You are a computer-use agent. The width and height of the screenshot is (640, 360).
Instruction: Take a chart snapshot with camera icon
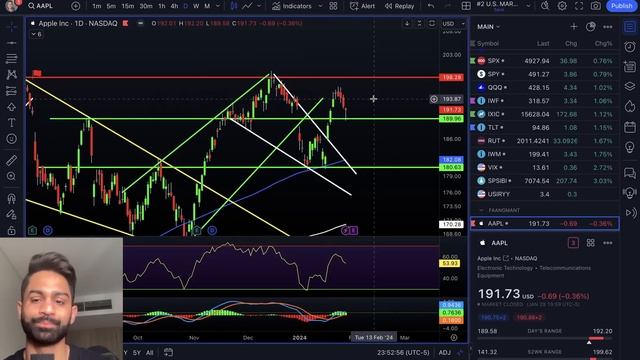coord(596,6)
